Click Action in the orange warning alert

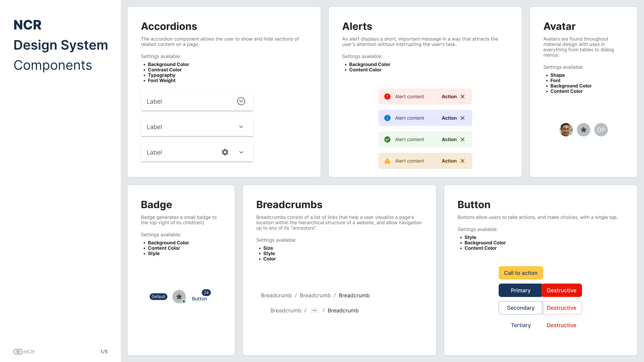(449, 161)
